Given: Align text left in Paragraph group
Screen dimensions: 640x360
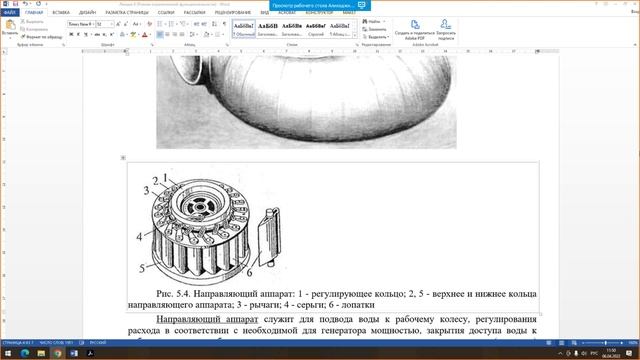Looking at the screenshot, I should pyautogui.click(x=160, y=35).
